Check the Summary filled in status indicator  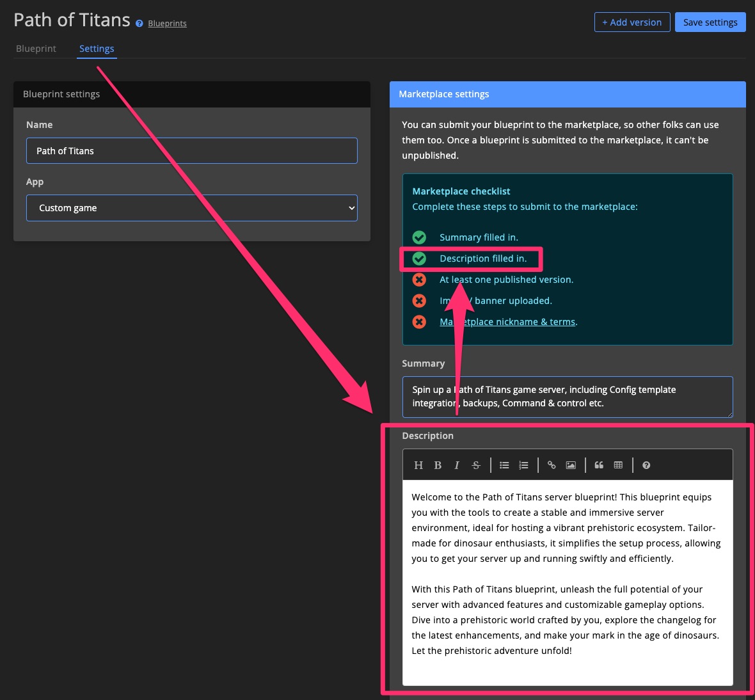pyautogui.click(x=420, y=237)
